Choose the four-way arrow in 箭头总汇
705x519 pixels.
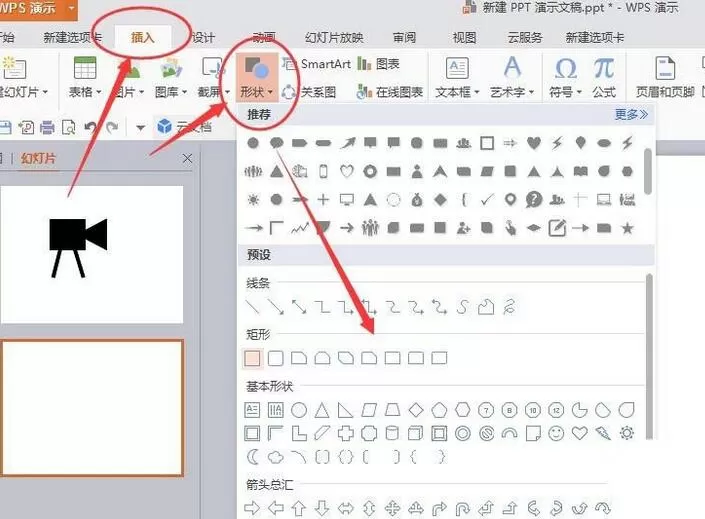(x=392, y=509)
